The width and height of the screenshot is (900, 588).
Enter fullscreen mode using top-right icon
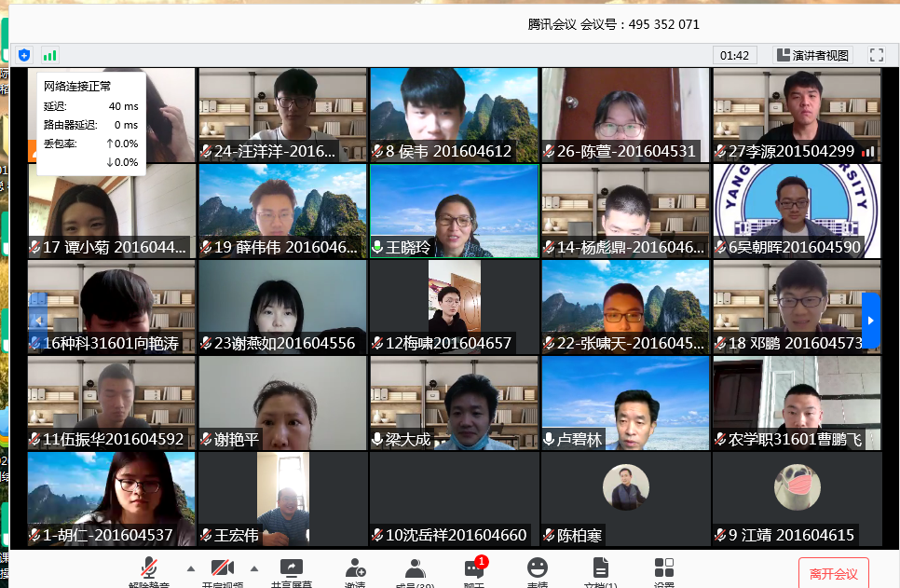876,55
